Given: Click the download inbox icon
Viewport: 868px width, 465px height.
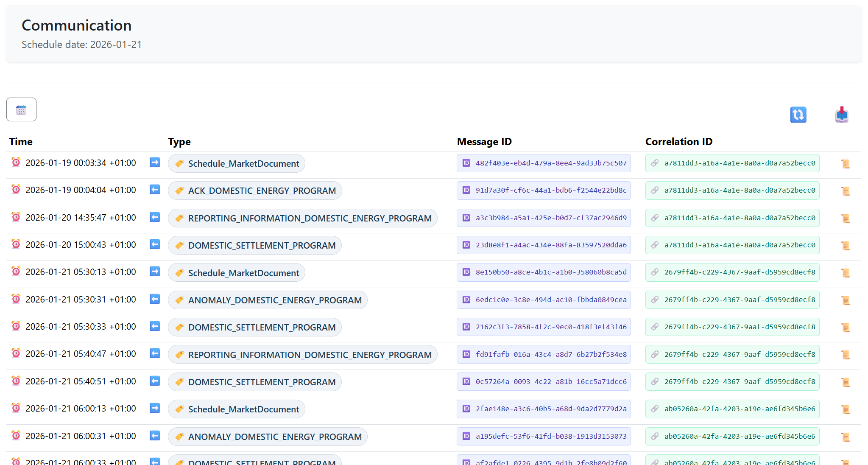Looking at the screenshot, I should click(842, 115).
